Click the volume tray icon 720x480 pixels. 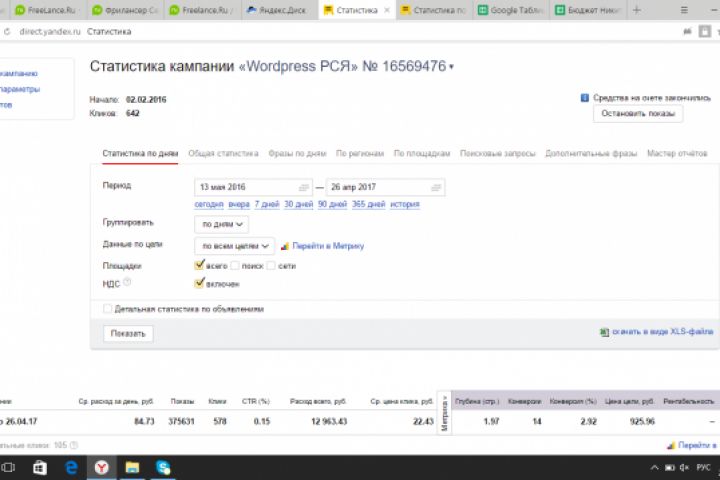coord(684,468)
